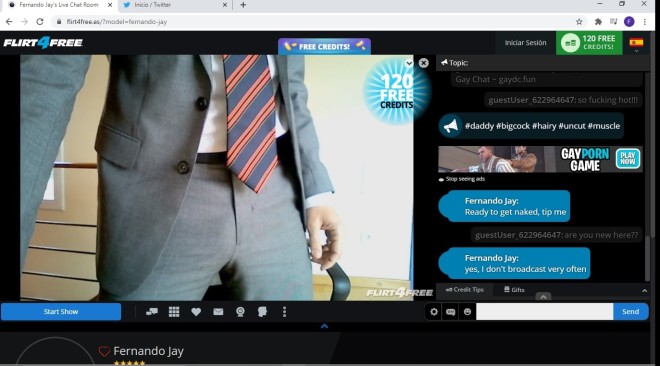The width and height of the screenshot is (660, 366).
Task: Close the Inicio / Twitter tab
Action: click(x=224, y=5)
